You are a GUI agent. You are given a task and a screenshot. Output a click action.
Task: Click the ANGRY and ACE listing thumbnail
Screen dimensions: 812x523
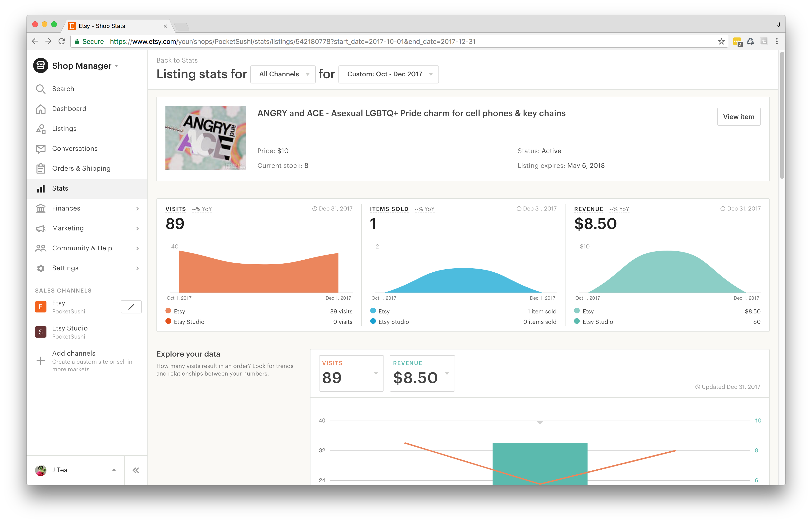tap(205, 138)
